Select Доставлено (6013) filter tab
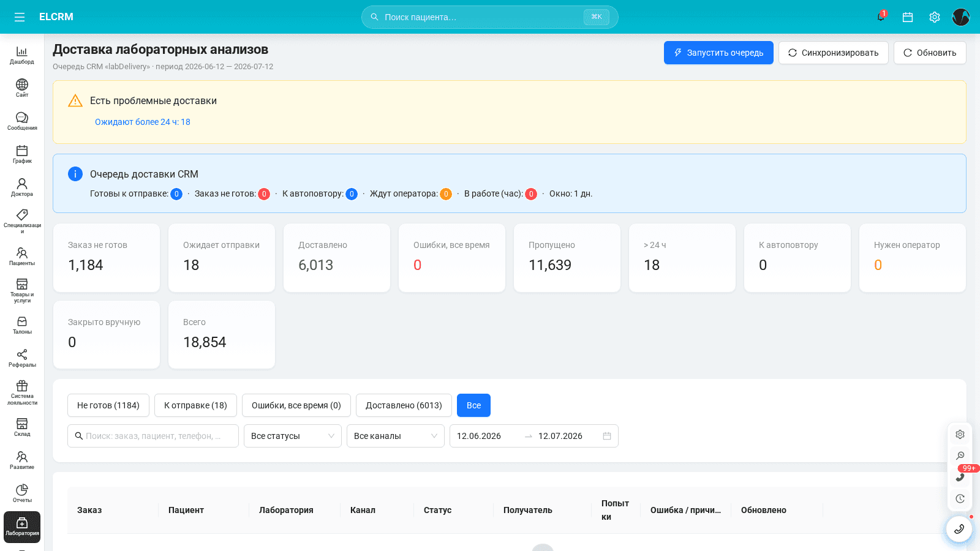The width and height of the screenshot is (980, 551). click(404, 405)
